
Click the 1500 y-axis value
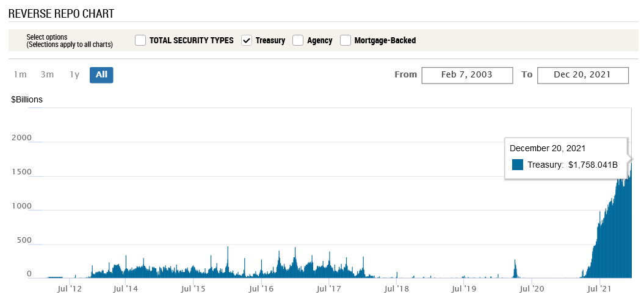click(x=21, y=171)
